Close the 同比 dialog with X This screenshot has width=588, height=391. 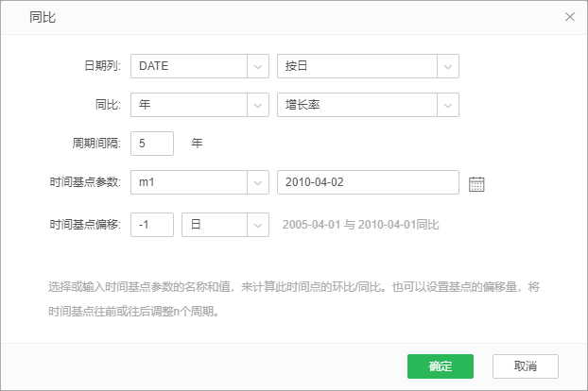pos(569,17)
